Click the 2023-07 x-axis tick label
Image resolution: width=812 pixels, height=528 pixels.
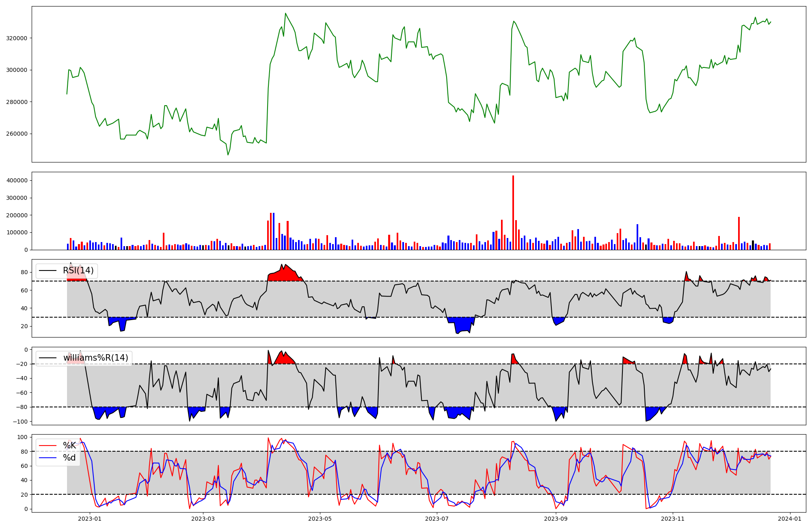pyautogui.click(x=437, y=519)
